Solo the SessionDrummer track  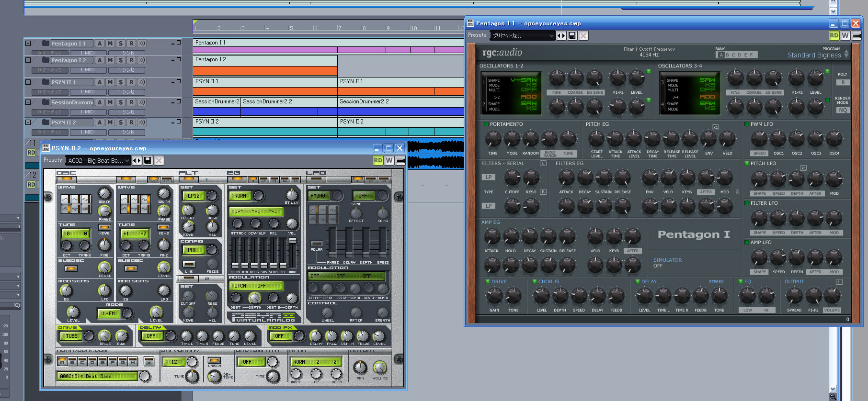click(x=121, y=102)
